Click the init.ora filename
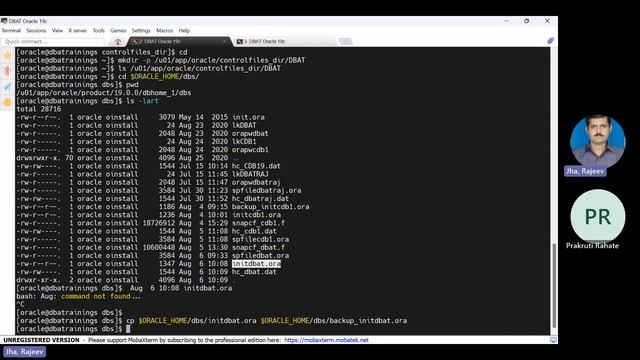 tap(248, 117)
